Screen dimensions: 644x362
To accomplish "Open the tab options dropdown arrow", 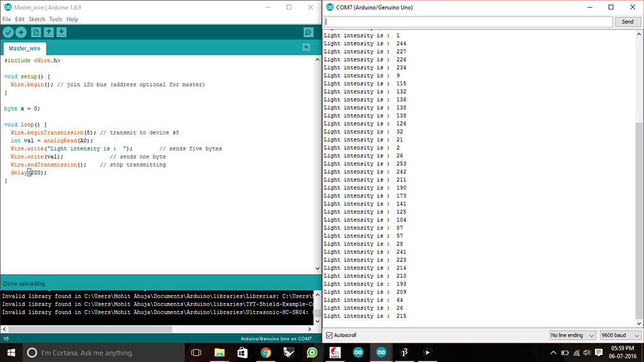I will tap(306, 48).
